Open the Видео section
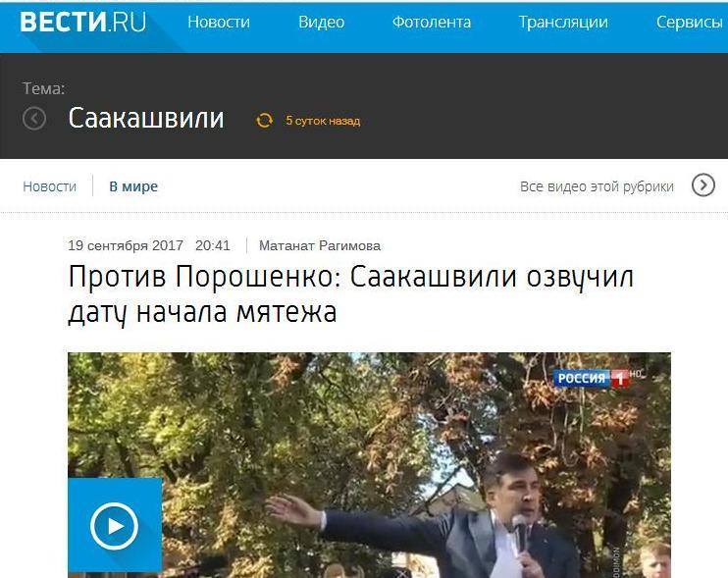 tap(321, 23)
